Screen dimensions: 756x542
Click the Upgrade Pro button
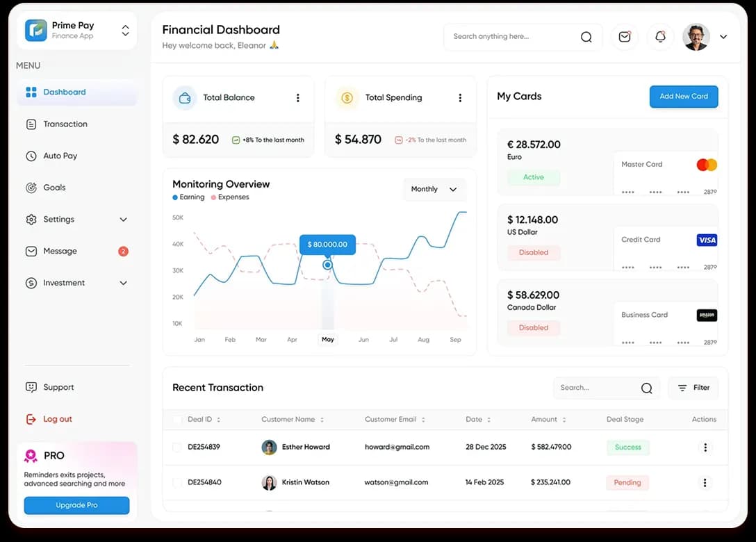(x=76, y=505)
